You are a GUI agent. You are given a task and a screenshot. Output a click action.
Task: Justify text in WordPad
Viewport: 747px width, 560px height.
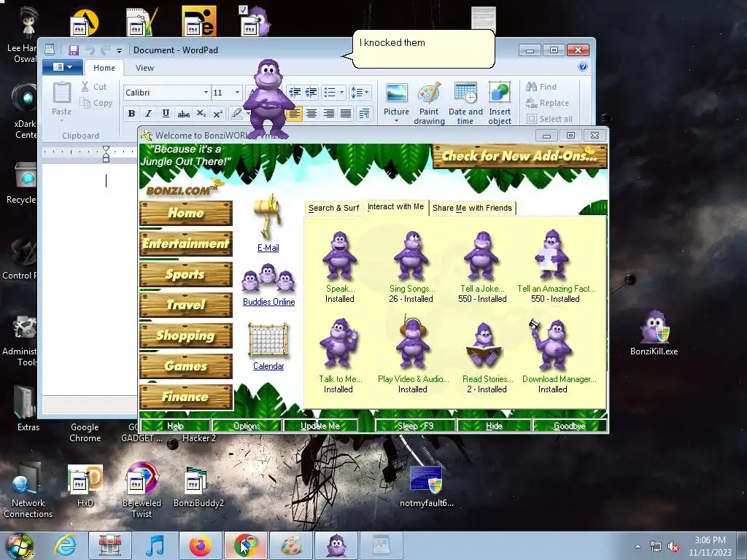(346, 113)
